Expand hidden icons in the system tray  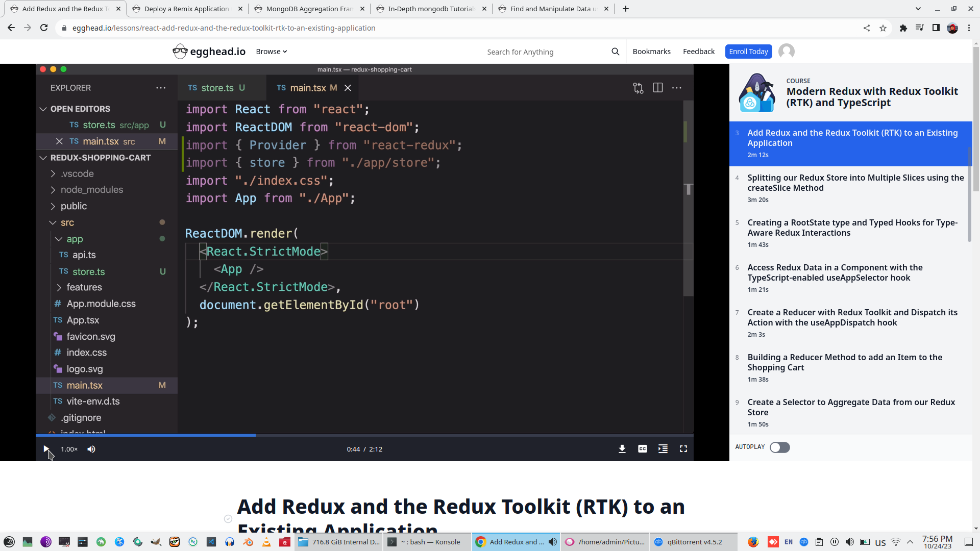pos(910,542)
